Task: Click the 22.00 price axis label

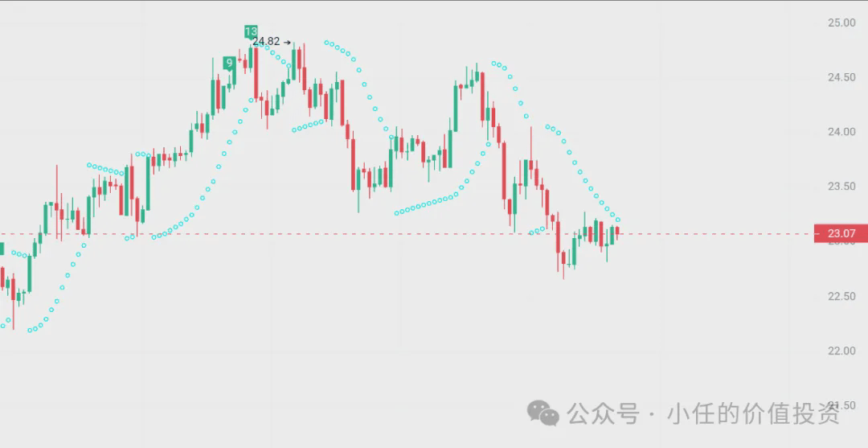Action: click(x=841, y=351)
